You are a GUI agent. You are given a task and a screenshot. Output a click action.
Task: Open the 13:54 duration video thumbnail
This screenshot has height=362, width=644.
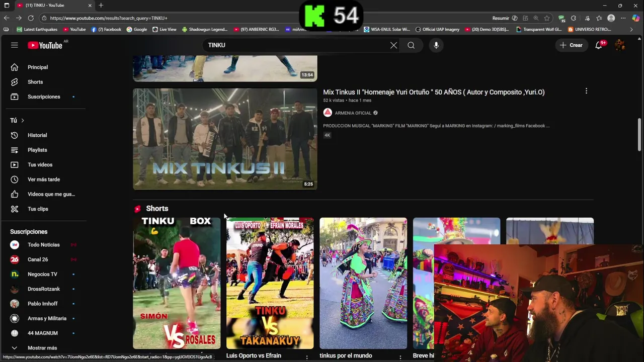point(225,68)
